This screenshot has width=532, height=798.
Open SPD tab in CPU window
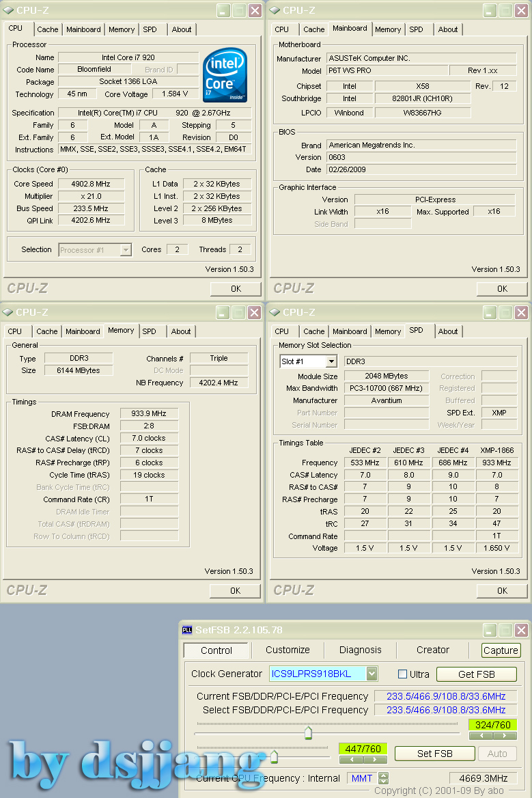pos(150,29)
